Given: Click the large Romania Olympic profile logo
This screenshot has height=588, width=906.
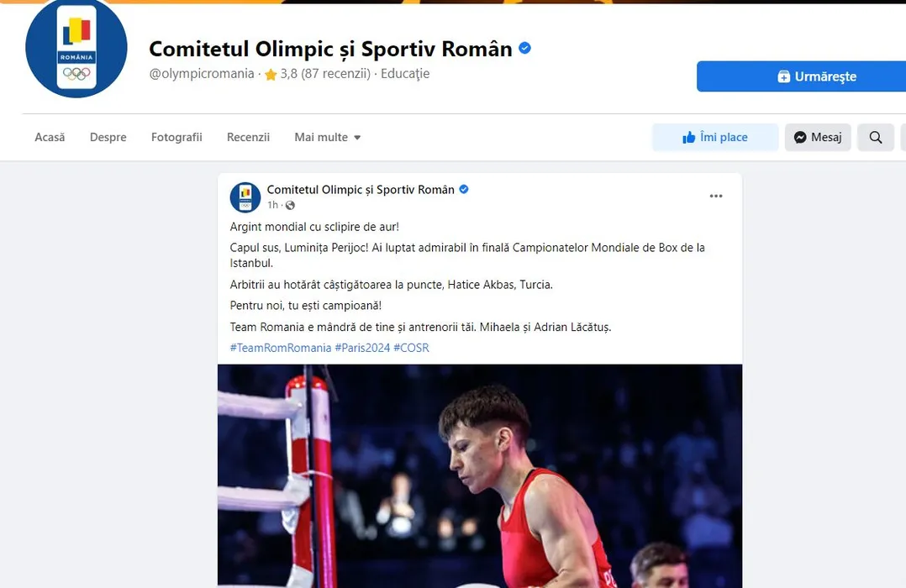Looking at the screenshot, I should tap(76, 49).
